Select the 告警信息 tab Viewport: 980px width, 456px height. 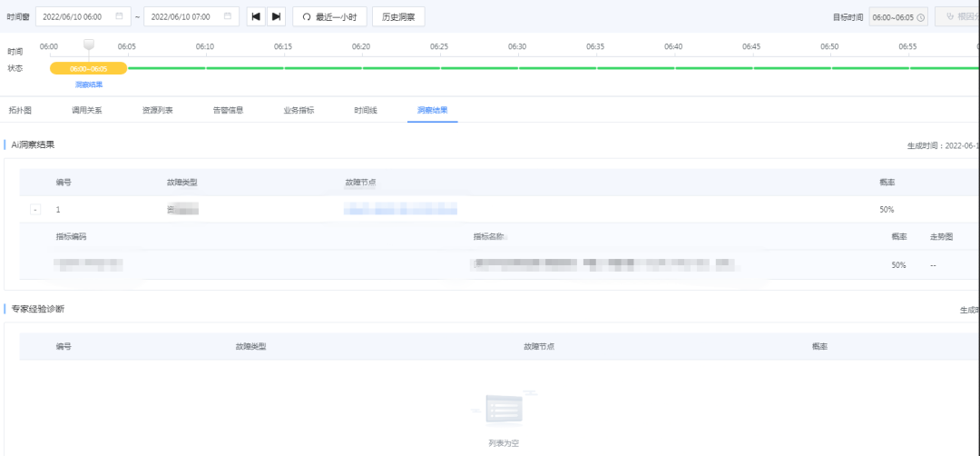pyautogui.click(x=228, y=110)
